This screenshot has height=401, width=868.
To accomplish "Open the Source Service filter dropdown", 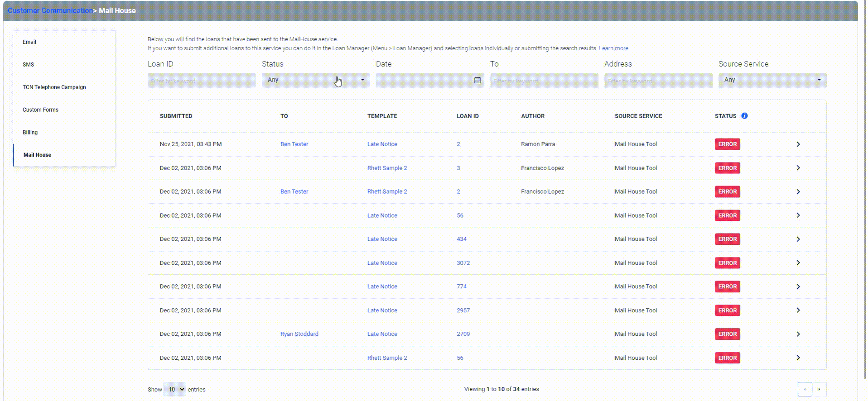I will (772, 80).
